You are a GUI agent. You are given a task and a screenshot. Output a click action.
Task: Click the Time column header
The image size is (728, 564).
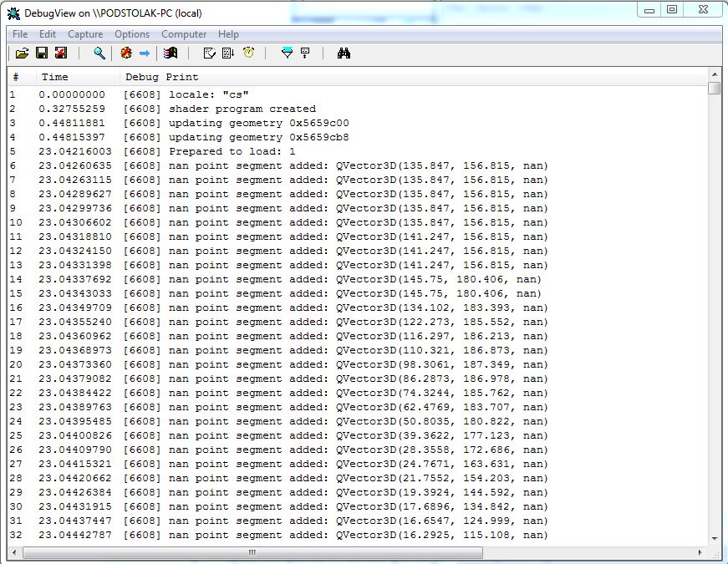coord(78,77)
